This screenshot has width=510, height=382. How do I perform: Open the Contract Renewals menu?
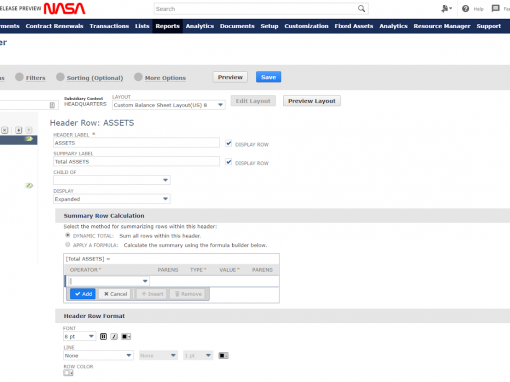(x=54, y=26)
